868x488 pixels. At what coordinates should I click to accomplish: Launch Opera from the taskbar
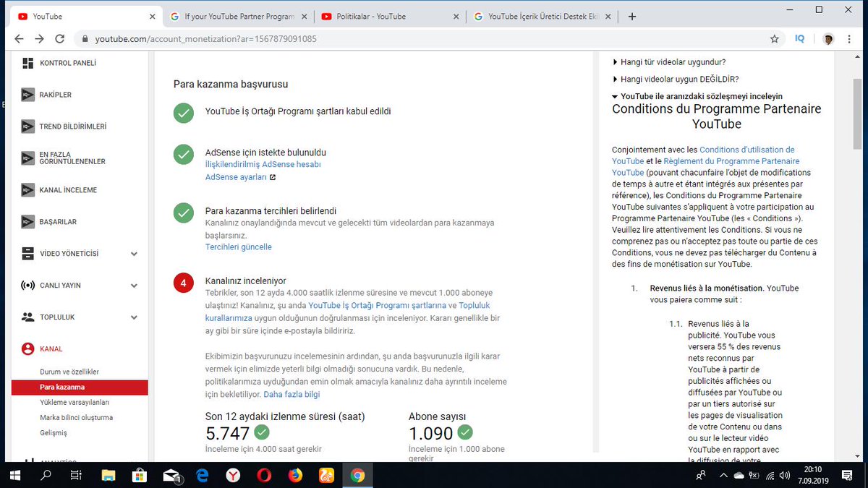coord(264,475)
